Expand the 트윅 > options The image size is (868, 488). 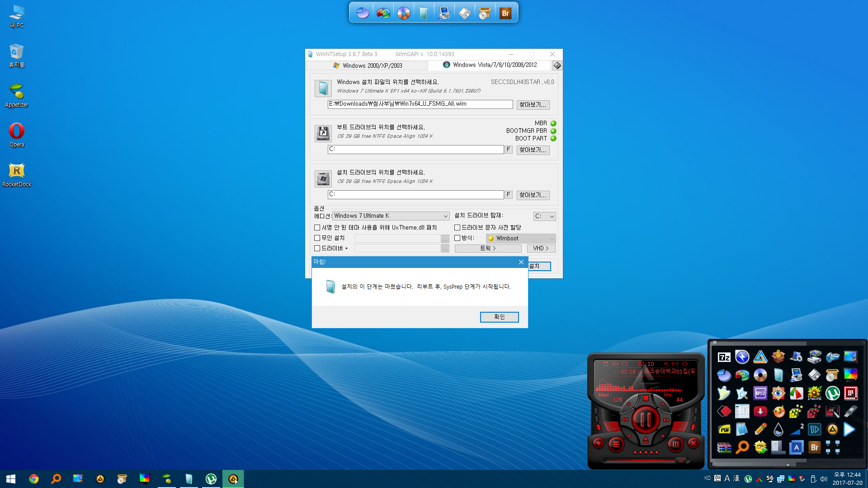pyautogui.click(x=488, y=249)
